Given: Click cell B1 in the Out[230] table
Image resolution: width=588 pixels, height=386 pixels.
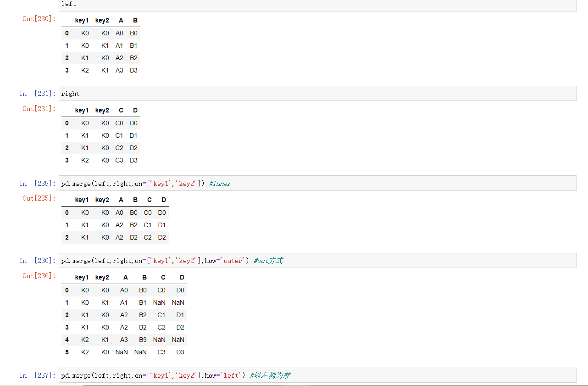Looking at the screenshot, I should [x=133, y=45].
